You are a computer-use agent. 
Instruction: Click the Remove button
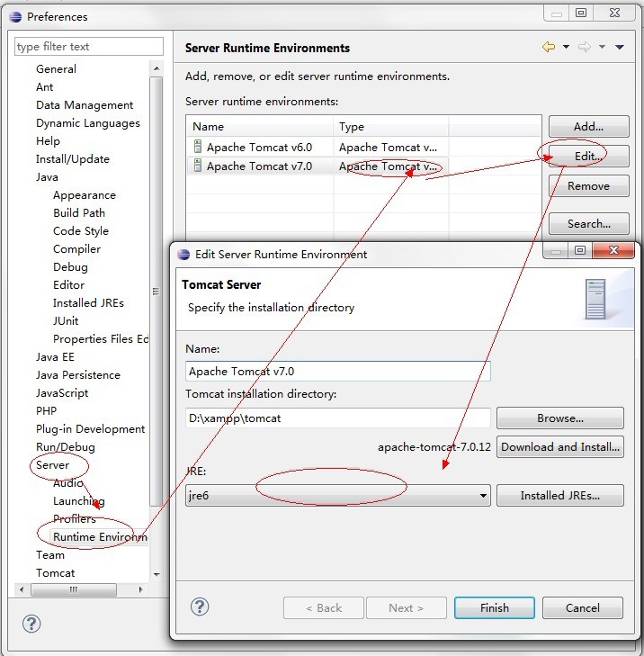tap(588, 185)
